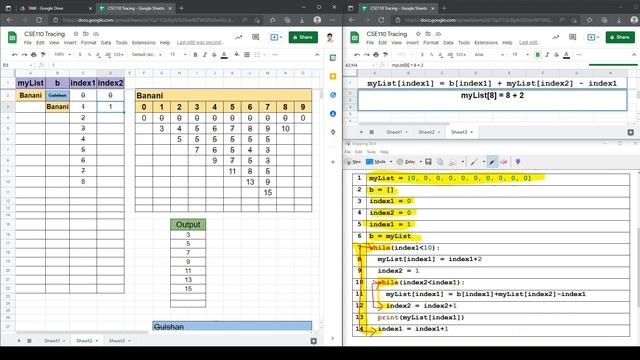Click paint format icon in left Sheets window
Screen dimensions: 640x360
[x=43, y=54]
